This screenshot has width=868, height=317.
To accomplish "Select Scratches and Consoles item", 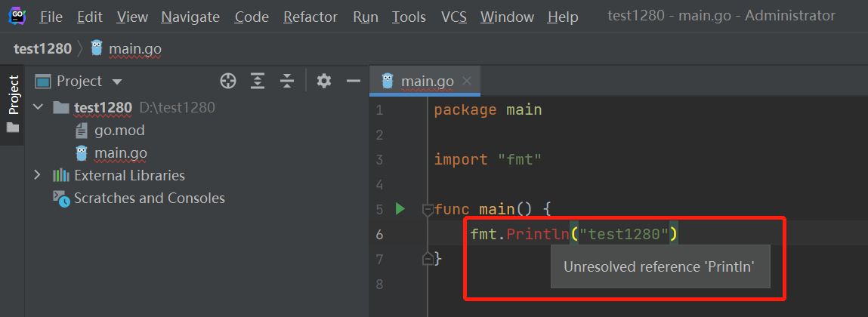I will click(x=150, y=198).
